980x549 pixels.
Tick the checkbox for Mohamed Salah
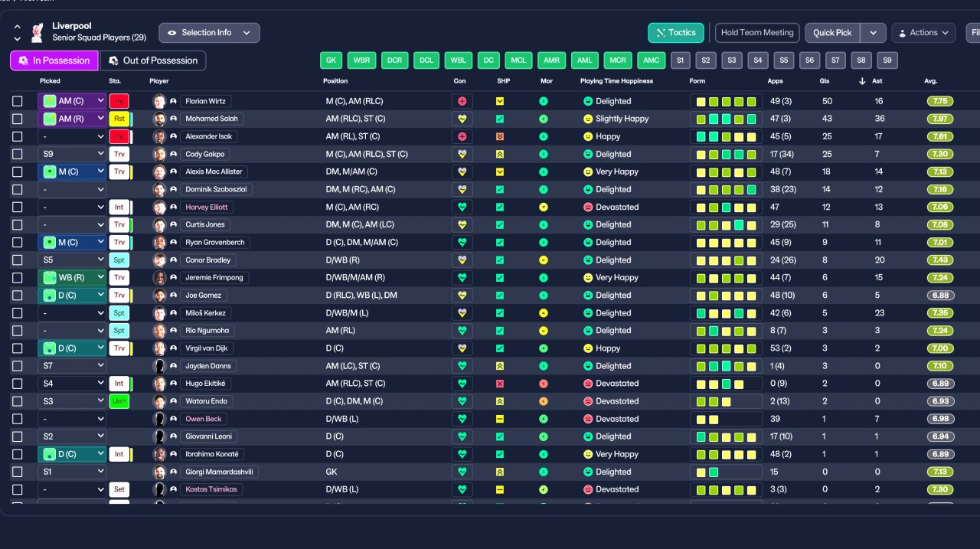[x=18, y=119]
